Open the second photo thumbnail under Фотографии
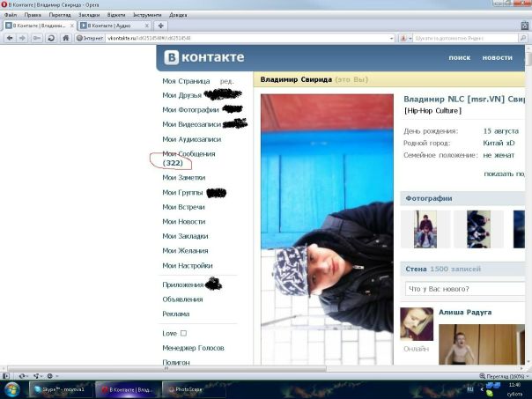 coord(478,229)
